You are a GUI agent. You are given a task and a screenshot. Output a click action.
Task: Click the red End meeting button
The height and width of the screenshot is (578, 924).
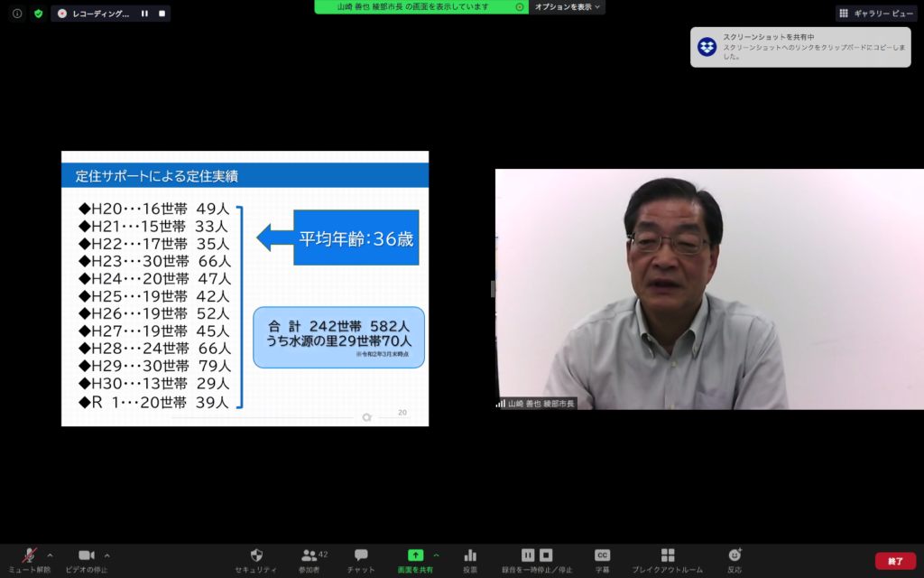[895, 561]
